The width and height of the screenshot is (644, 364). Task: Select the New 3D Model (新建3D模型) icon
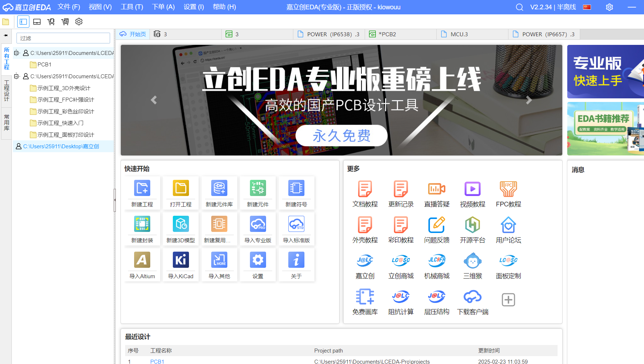[181, 224]
